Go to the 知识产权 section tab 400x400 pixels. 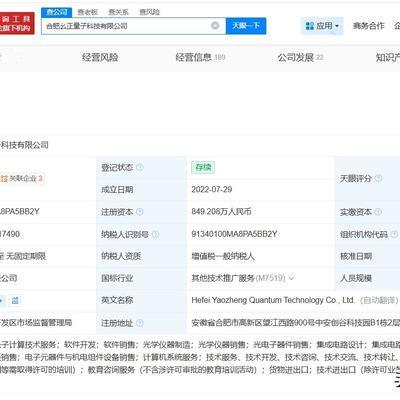point(388,57)
